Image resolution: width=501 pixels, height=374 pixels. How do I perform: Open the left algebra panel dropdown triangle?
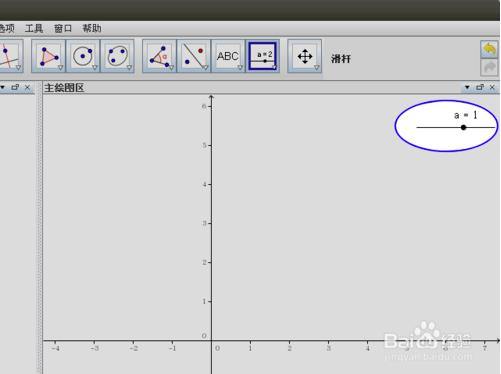(3, 87)
